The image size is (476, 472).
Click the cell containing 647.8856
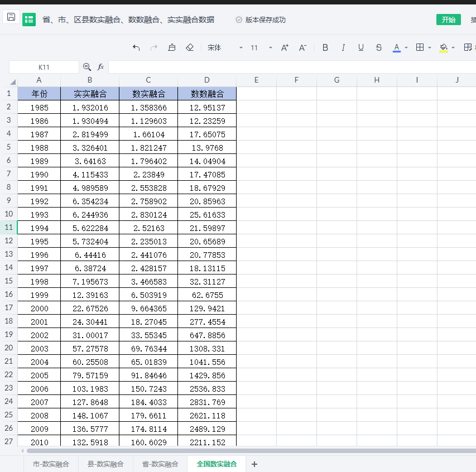click(x=207, y=335)
